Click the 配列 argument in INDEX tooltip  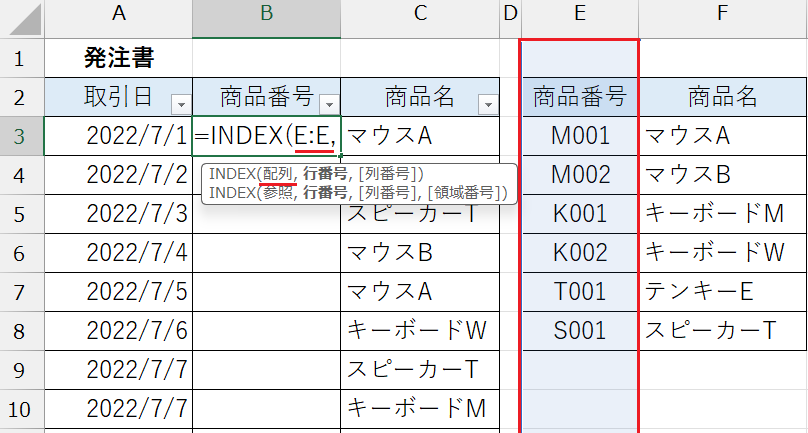pos(267,174)
